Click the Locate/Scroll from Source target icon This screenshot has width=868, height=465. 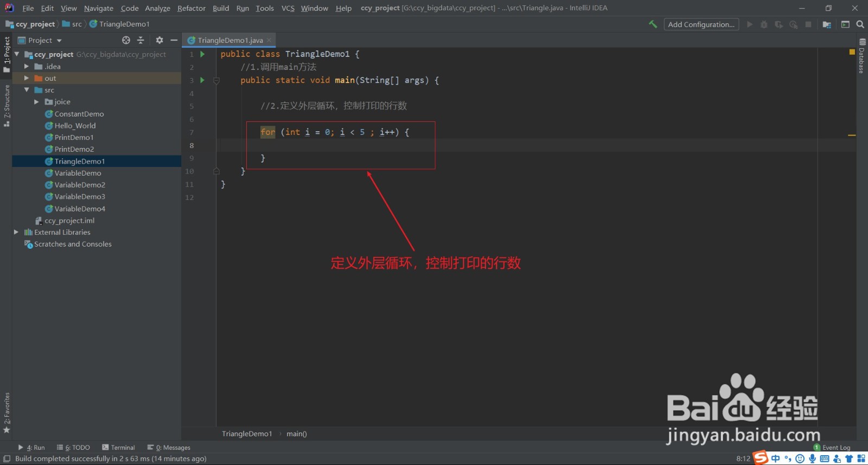pyautogui.click(x=126, y=40)
